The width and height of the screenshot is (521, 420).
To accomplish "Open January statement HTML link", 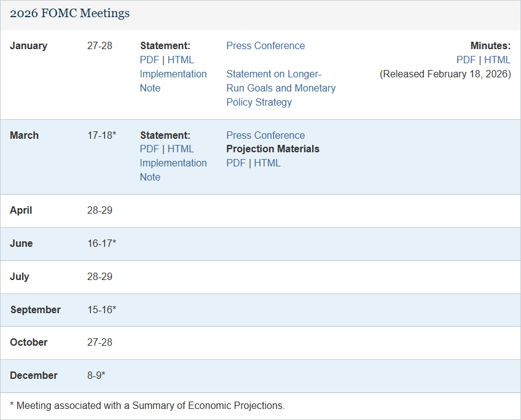I will click(x=181, y=60).
